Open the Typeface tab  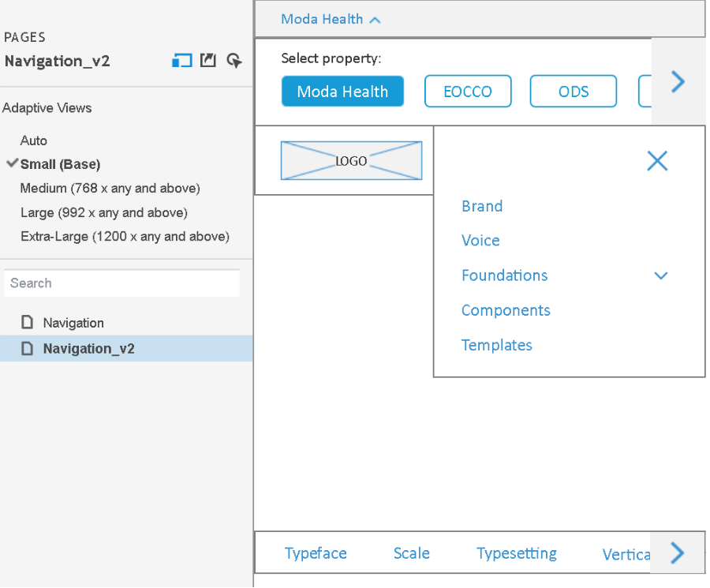pyautogui.click(x=316, y=553)
